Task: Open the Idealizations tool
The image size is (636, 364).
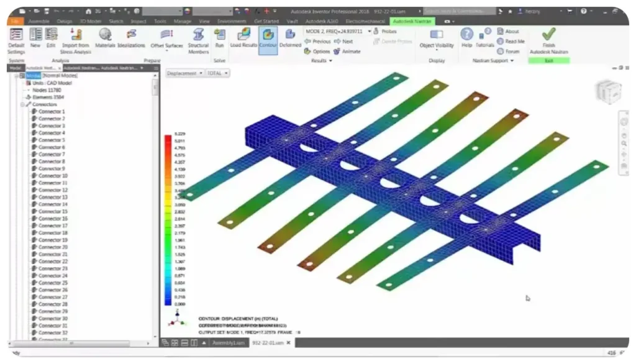Action: click(131, 39)
